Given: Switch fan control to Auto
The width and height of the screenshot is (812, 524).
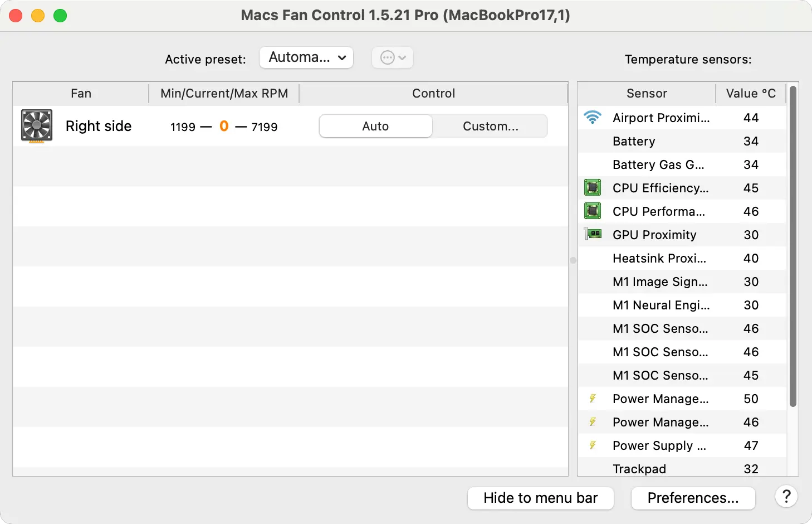Looking at the screenshot, I should coord(375,127).
